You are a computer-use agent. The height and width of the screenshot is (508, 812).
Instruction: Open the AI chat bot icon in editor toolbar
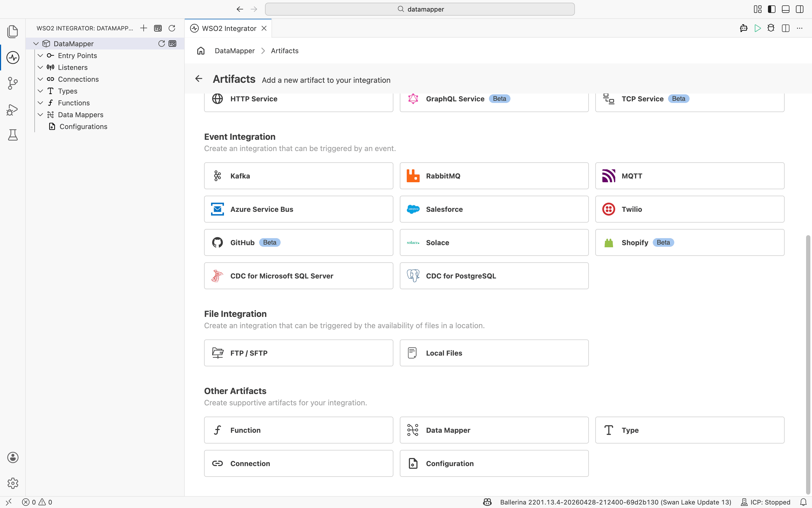(x=744, y=28)
